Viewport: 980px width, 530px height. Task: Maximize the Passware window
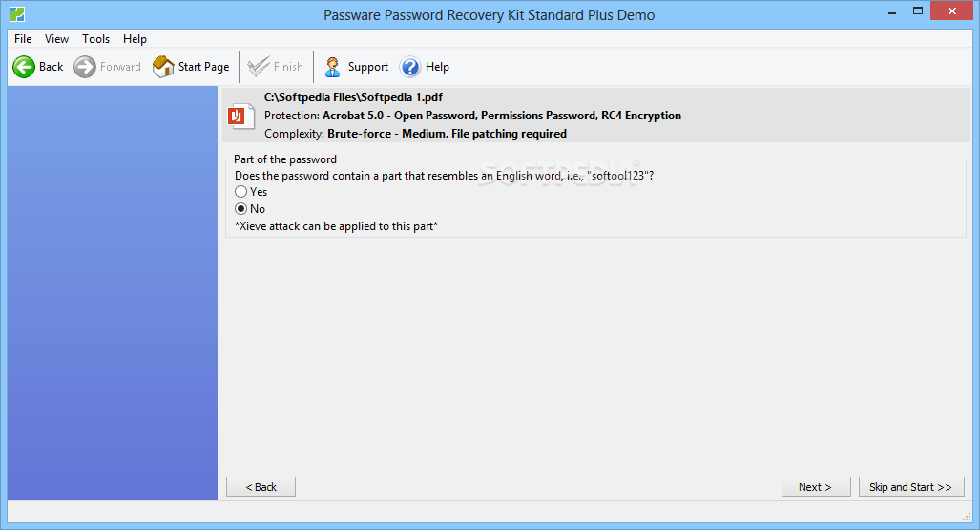tap(918, 11)
